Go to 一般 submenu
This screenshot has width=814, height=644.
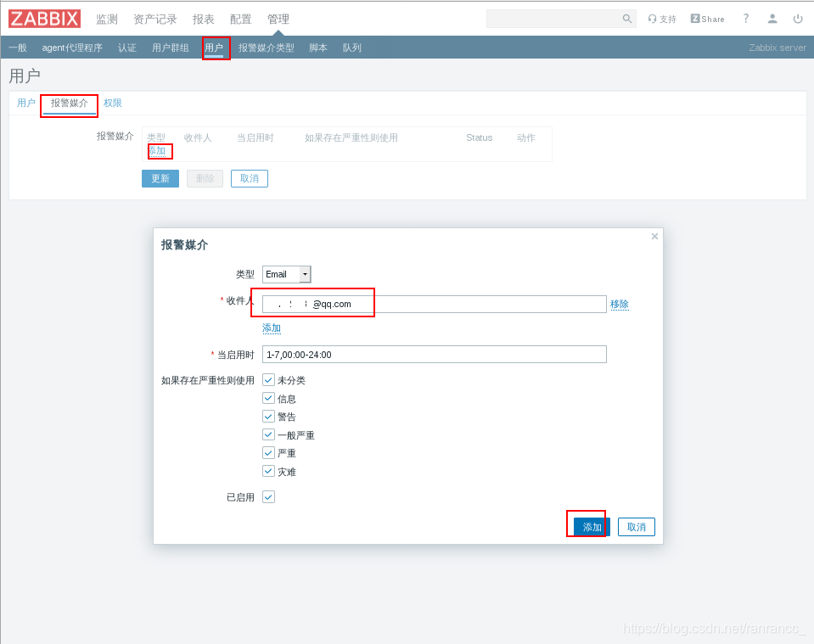pyautogui.click(x=18, y=48)
